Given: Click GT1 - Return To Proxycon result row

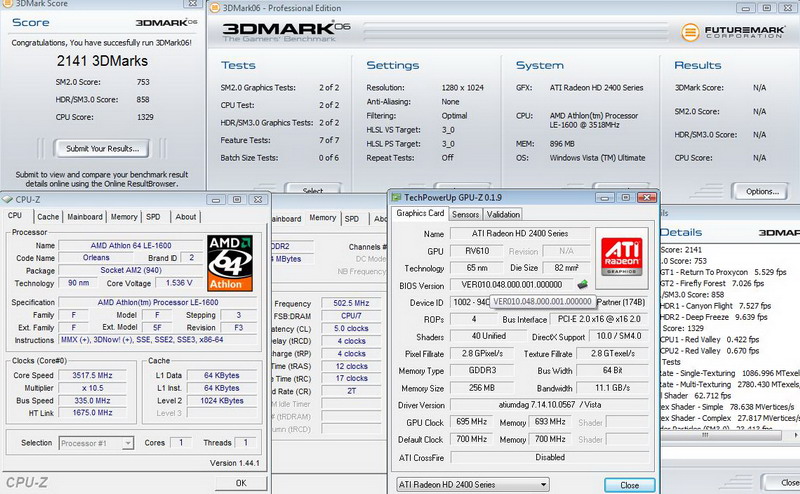Looking at the screenshot, I should (723, 272).
